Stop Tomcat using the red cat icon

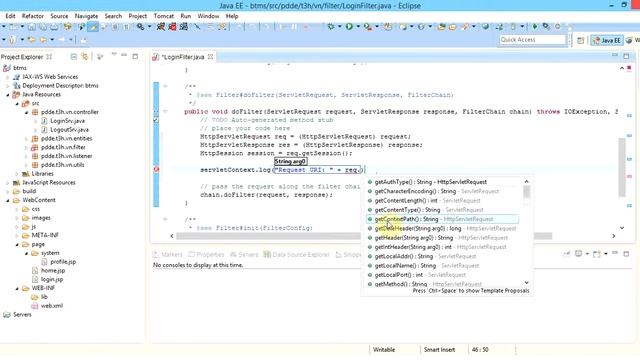tap(172, 27)
